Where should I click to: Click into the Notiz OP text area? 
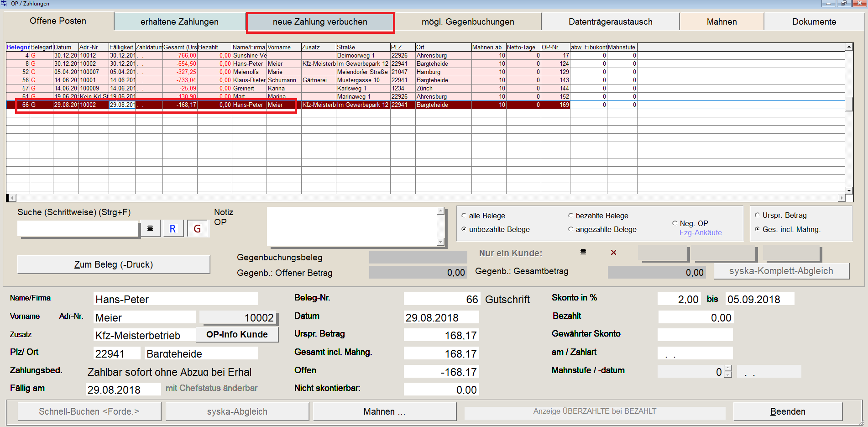(x=352, y=227)
